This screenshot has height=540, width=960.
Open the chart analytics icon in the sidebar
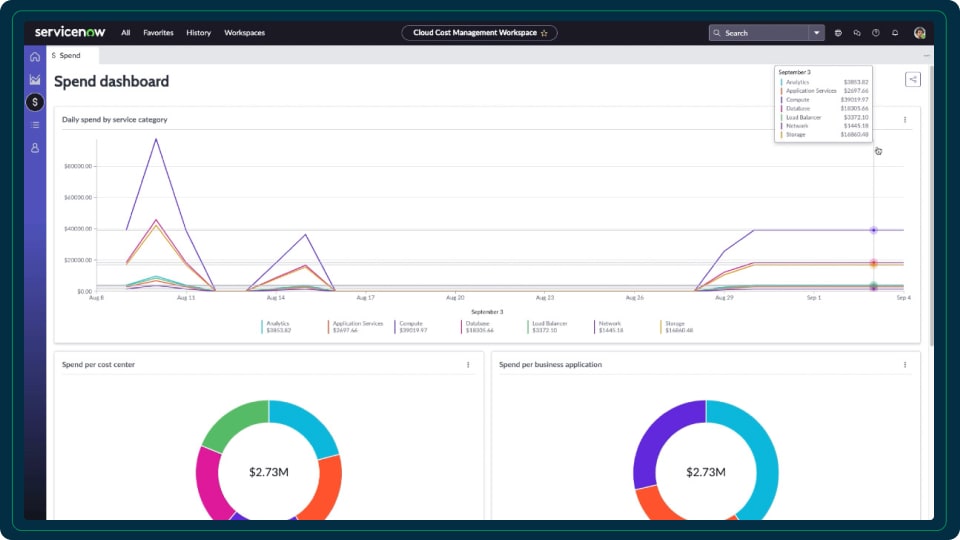pos(35,80)
